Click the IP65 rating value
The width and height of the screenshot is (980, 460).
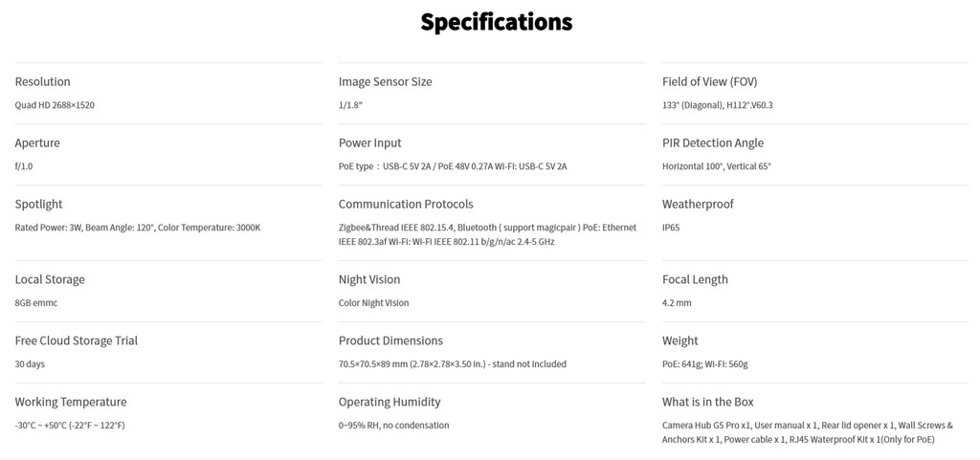(671, 228)
